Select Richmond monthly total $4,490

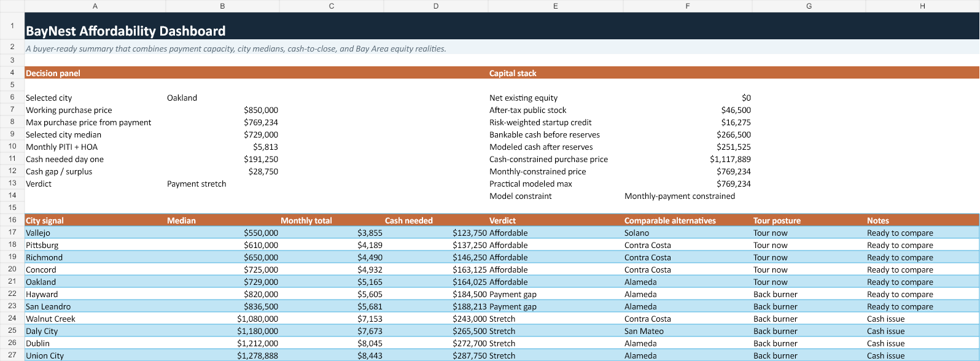click(x=332, y=257)
